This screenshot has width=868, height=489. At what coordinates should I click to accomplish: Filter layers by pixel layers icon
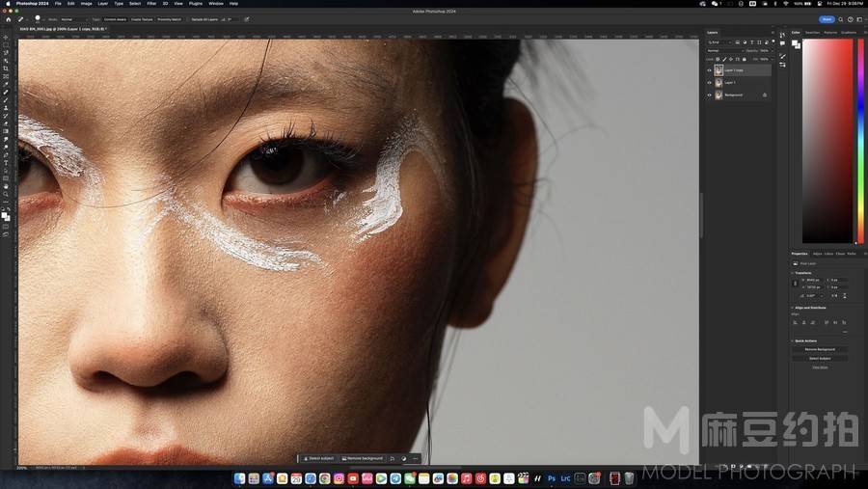click(738, 42)
